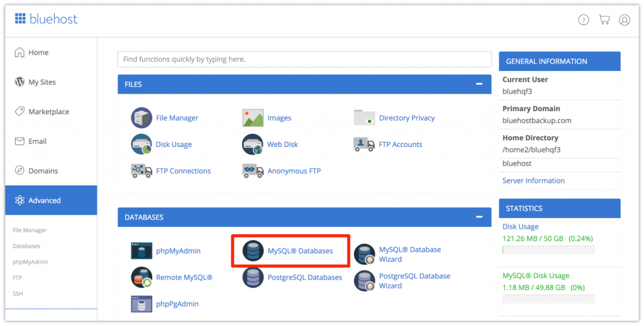This screenshot has height=326, width=644.
Task: Click the Images text link
Action: (x=279, y=118)
